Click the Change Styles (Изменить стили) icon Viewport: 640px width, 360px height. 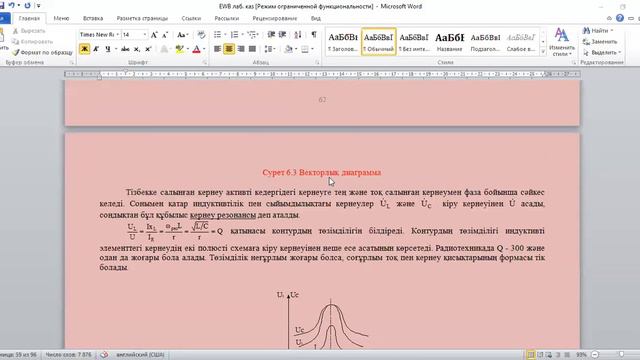[562, 41]
